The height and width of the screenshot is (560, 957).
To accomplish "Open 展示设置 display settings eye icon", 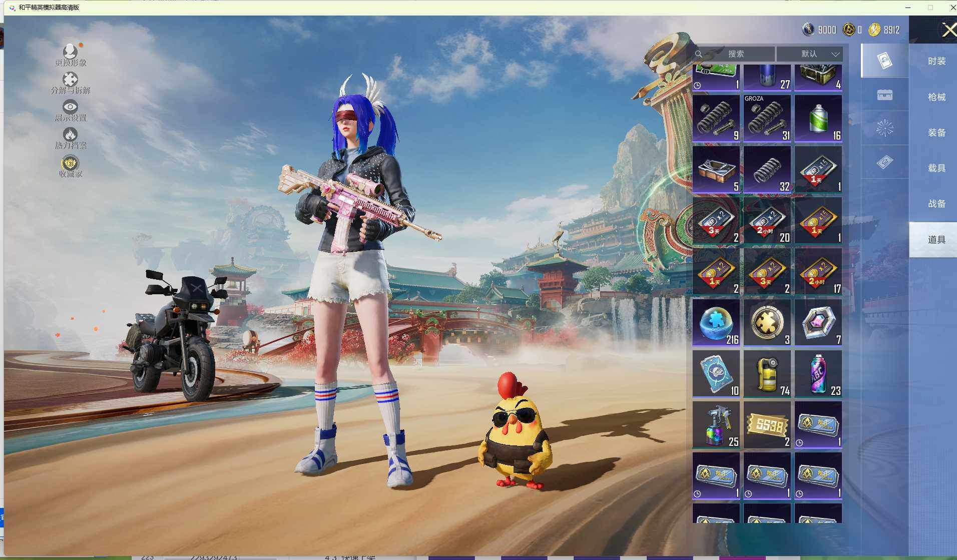I will (70, 111).
